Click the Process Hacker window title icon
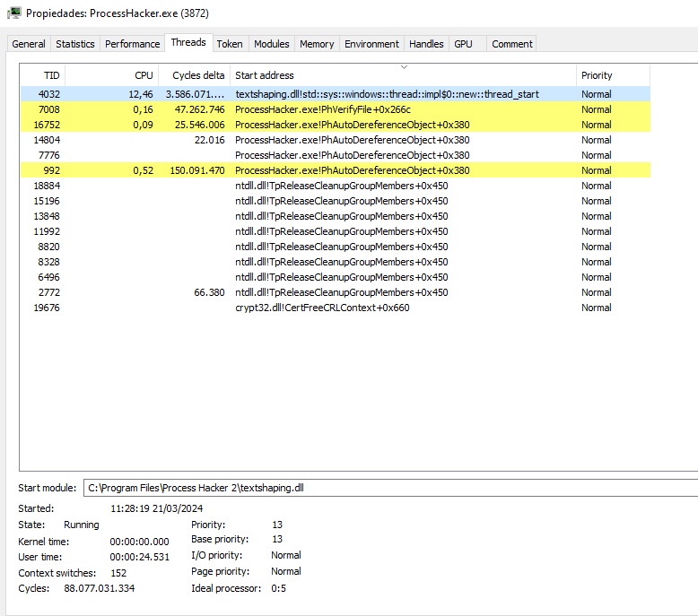 [x=14, y=13]
